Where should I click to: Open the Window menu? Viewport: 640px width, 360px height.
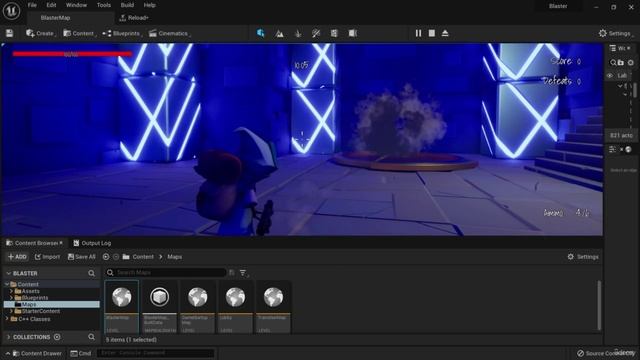click(76, 5)
